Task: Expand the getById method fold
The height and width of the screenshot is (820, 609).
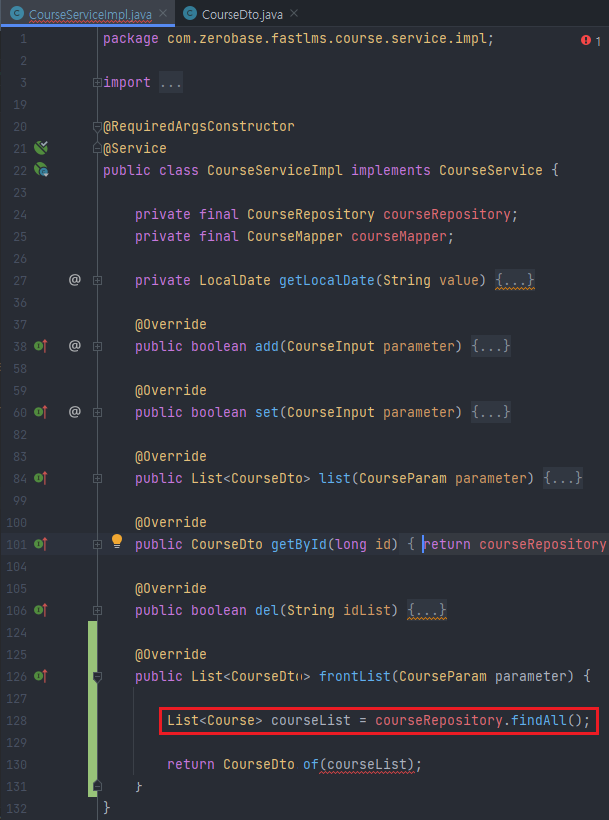Action: pos(97,544)
